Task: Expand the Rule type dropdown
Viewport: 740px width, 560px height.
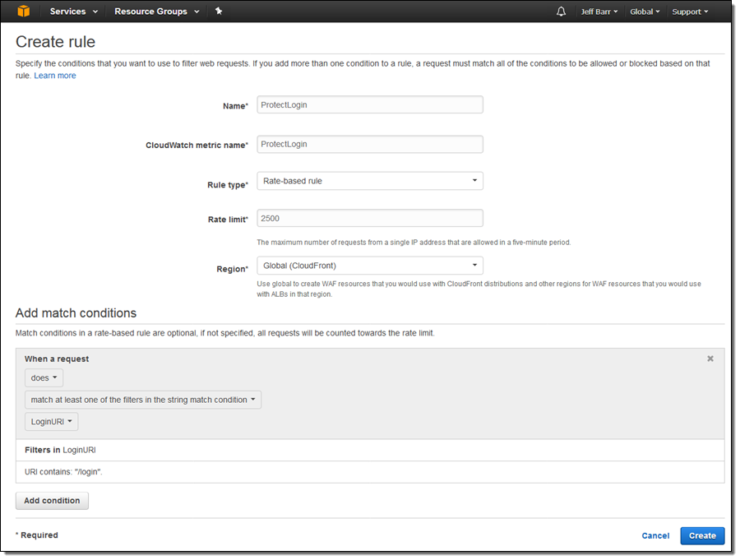Action: [x=370, y=181]
